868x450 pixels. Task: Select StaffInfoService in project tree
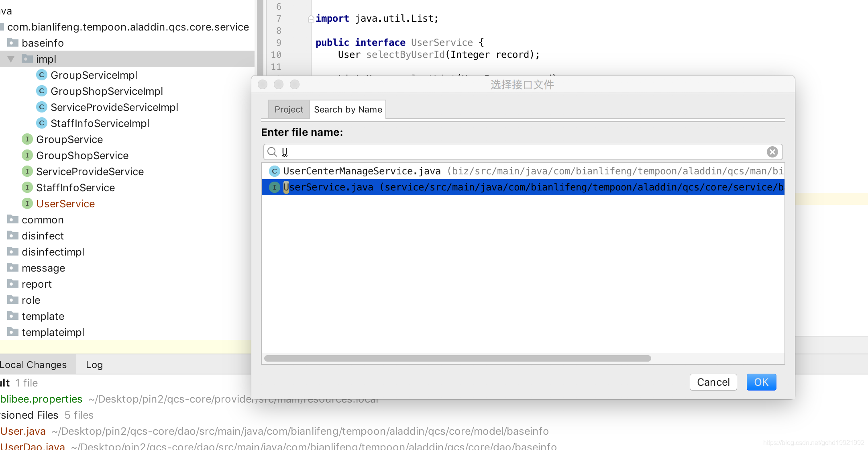coord(75,188)
